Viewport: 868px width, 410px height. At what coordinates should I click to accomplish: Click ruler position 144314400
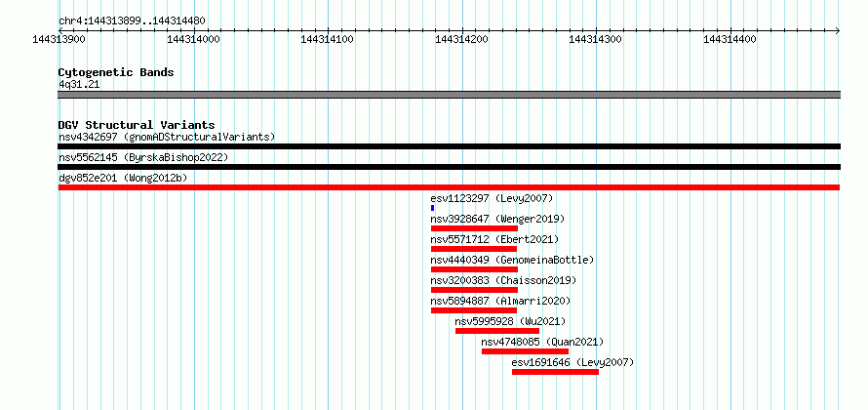click(730, 39)
